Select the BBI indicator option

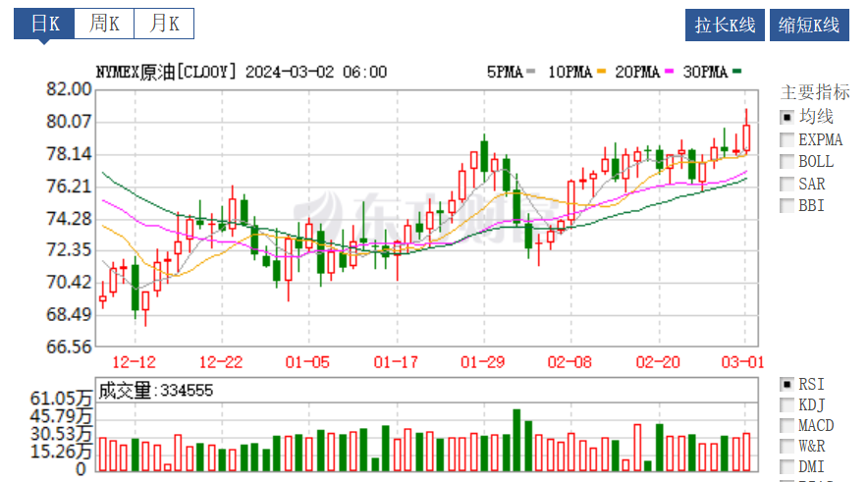tap(787, 206)
